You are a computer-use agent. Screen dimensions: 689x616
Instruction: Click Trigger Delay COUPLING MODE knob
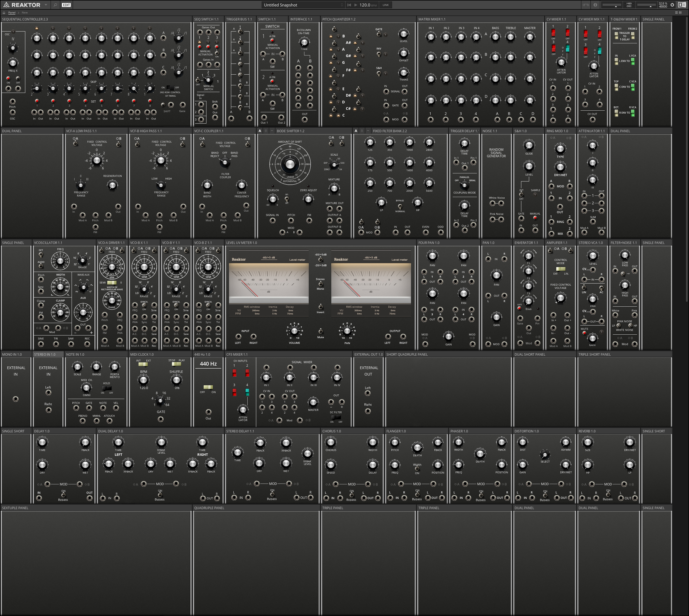[x=464, y=185]
